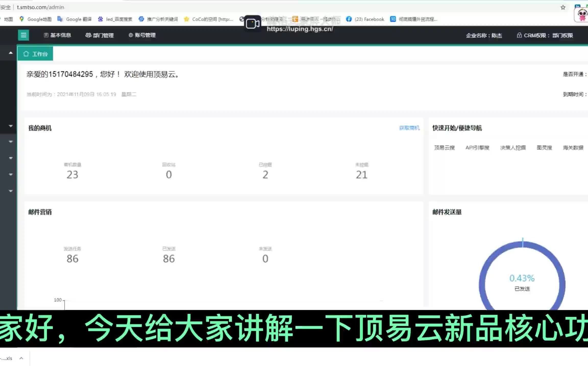Switch to the 工作台 tab
Image resolution: width=588 pixels, height=368 pixels.
point(35,54)
